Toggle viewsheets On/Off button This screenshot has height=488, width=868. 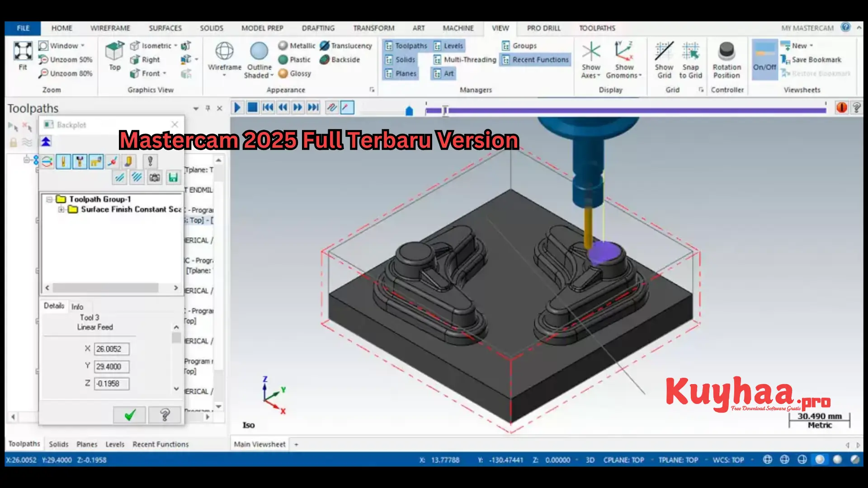pyautogui.click(x=764, y=59)
